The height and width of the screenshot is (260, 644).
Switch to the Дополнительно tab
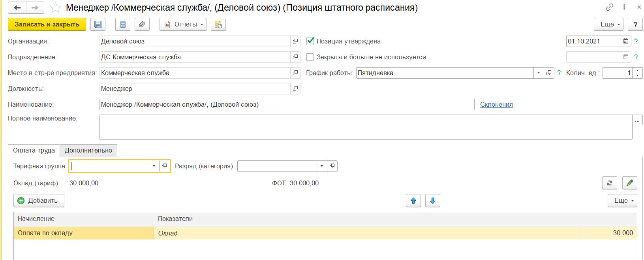tap(88, 151)
